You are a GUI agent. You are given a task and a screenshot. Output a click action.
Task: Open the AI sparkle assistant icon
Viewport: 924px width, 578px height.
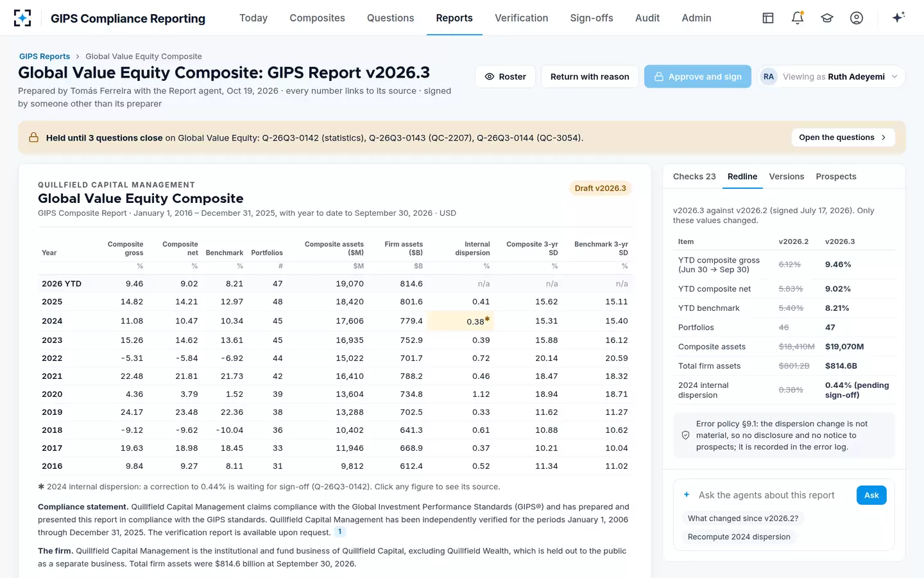click(898, 17)
